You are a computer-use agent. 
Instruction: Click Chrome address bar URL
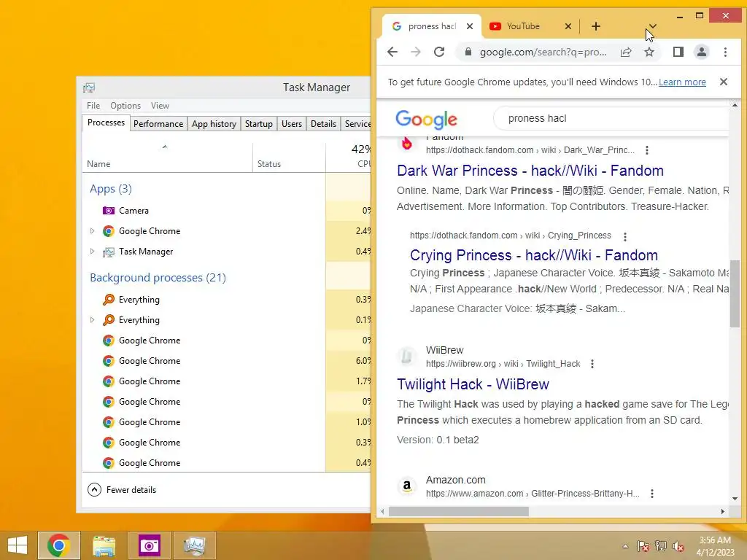543,52
